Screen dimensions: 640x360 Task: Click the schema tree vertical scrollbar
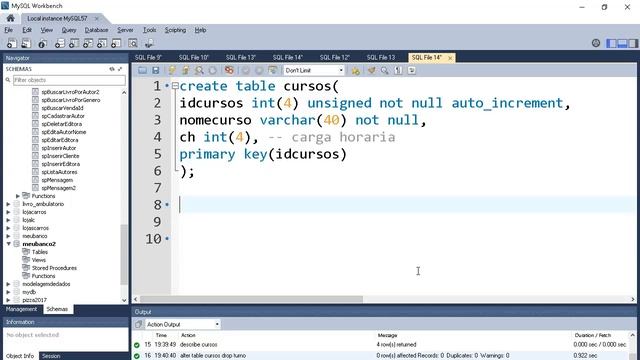click(x=124, y=254)
